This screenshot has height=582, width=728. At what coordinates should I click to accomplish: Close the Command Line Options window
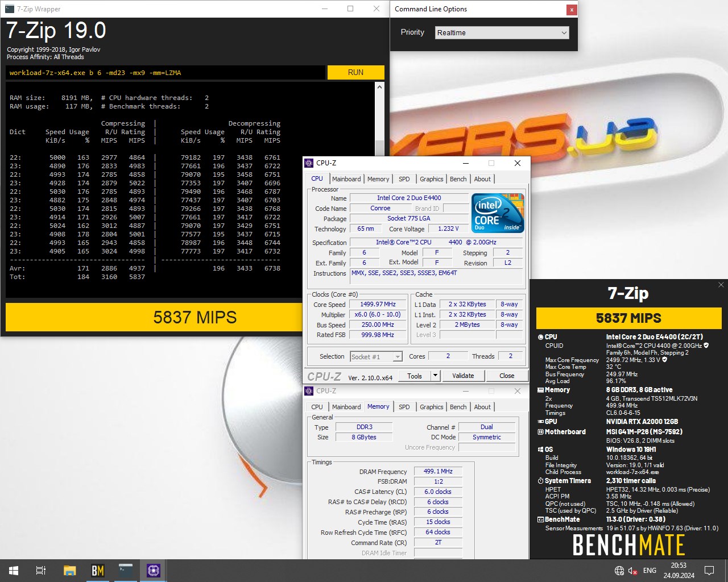point(572,9)
